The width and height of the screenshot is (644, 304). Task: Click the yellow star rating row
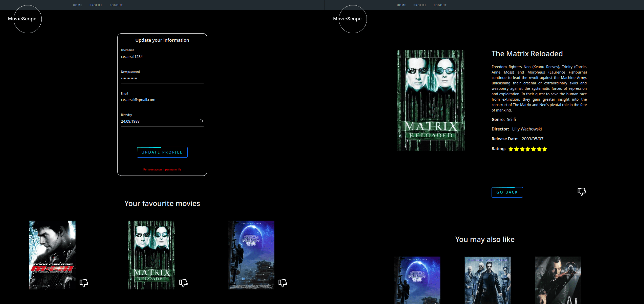pyautogui.click(x=528, y=149)
